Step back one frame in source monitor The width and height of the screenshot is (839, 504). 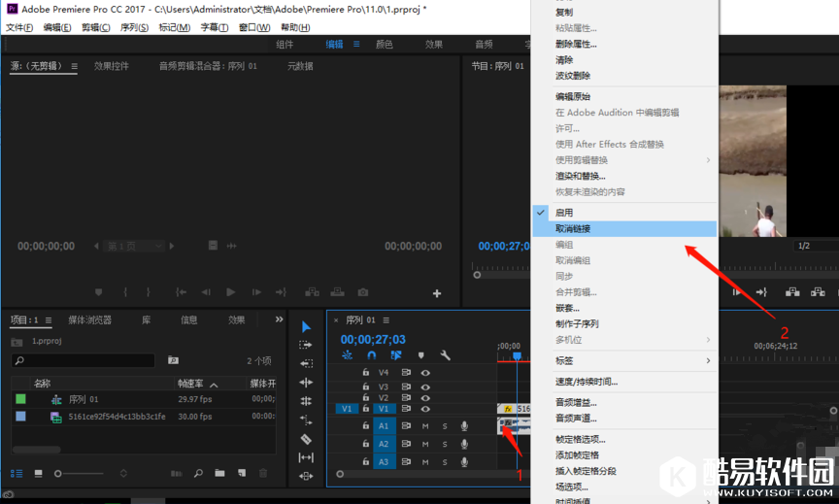(x=206, y=292)
